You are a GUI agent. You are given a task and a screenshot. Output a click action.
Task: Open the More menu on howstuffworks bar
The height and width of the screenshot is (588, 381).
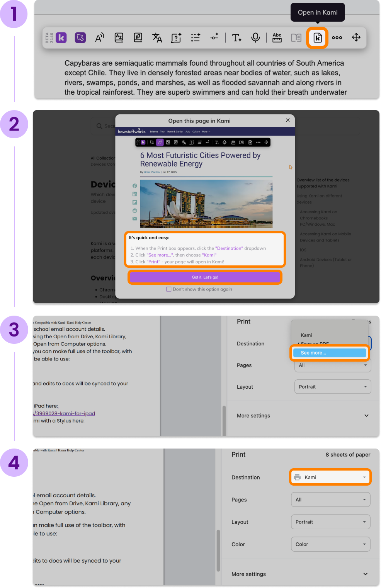point(206,132)
